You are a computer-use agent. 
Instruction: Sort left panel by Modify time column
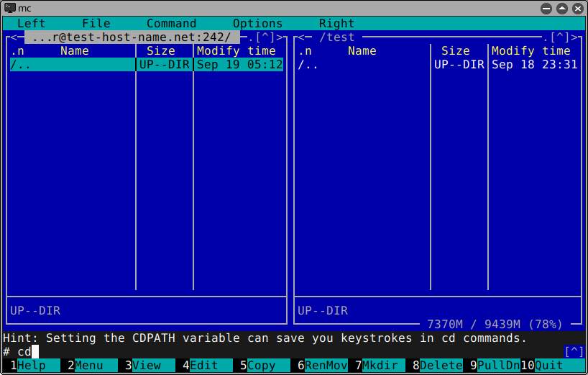point(236,50)
